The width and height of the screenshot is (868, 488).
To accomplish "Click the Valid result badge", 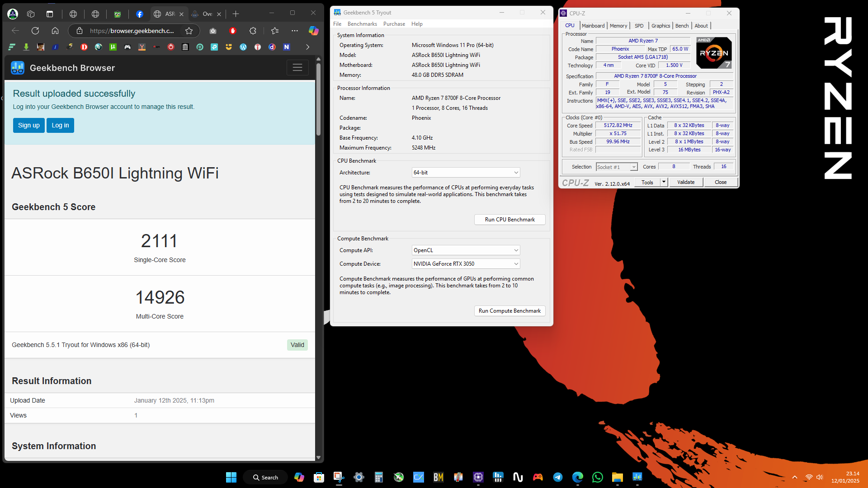I will (297, 345).
